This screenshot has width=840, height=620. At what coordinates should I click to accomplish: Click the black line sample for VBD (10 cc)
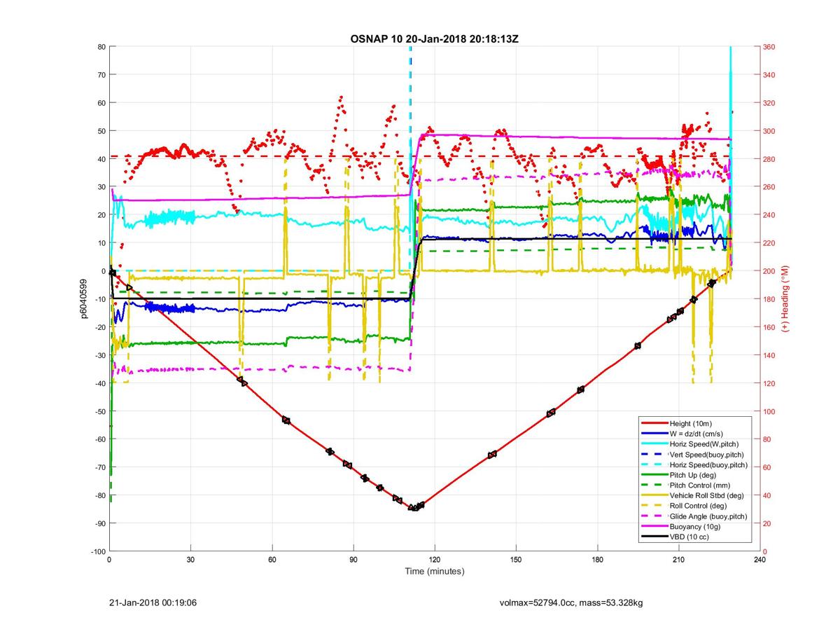[653, 536]
